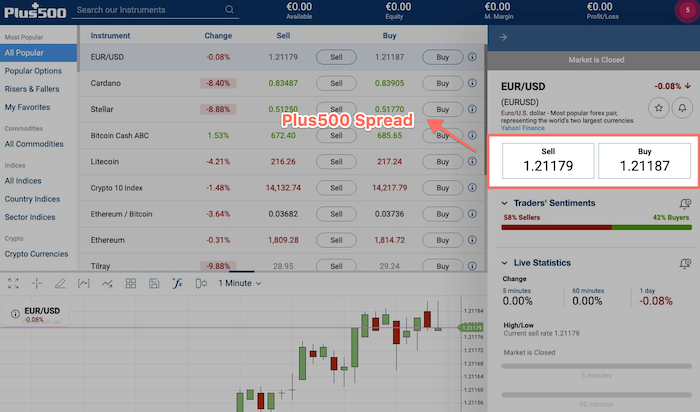Viewport: 700px width, 412px height.
Task: Toggle chart fullscreen icon
Action: 13,283
